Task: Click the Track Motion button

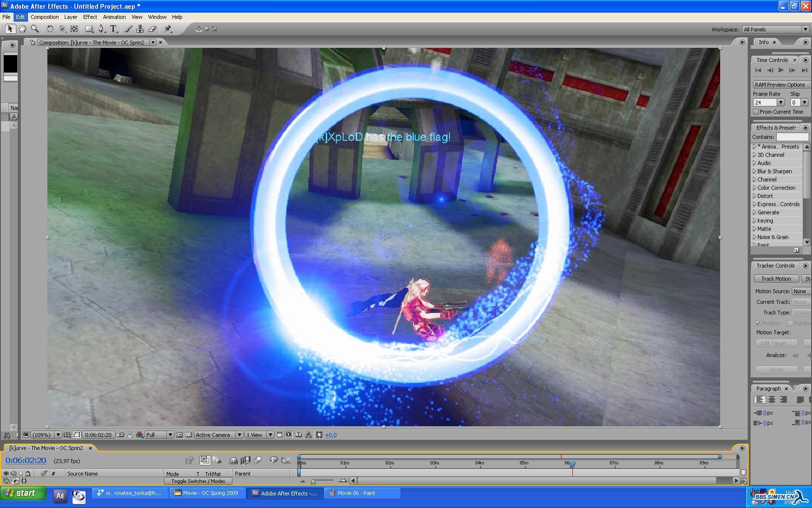Action: point(776,279)
